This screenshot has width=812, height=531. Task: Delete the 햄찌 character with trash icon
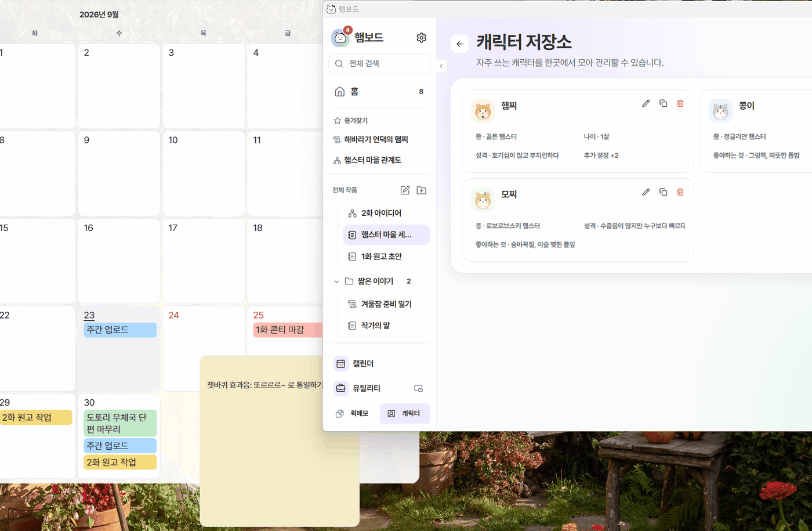pyautogui.click(x=680, y=103)
